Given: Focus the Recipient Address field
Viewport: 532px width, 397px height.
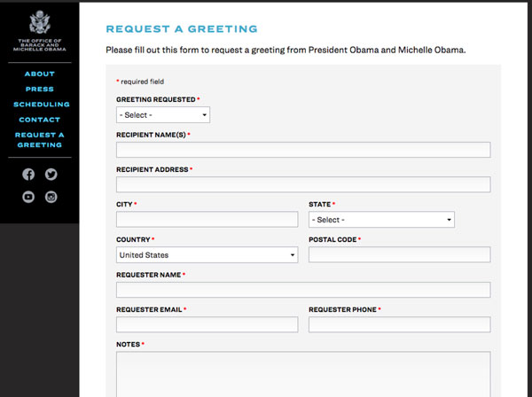Looking at the screenshot, I should 302,184.
